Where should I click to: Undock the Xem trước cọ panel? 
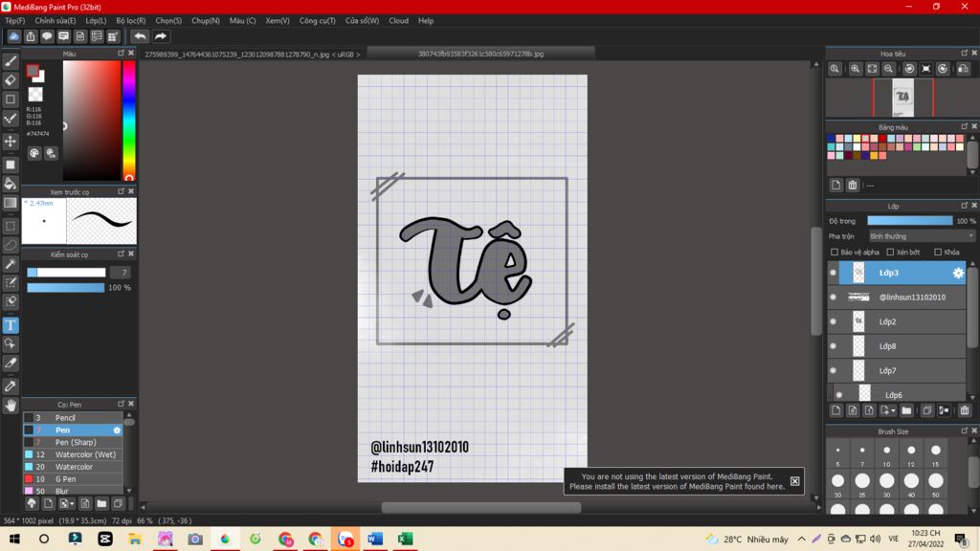point(122,191)
